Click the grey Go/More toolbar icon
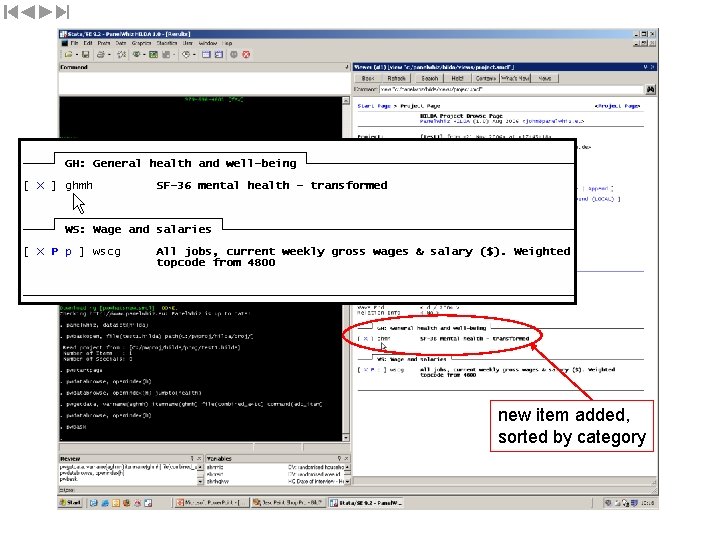 (234, 55)
